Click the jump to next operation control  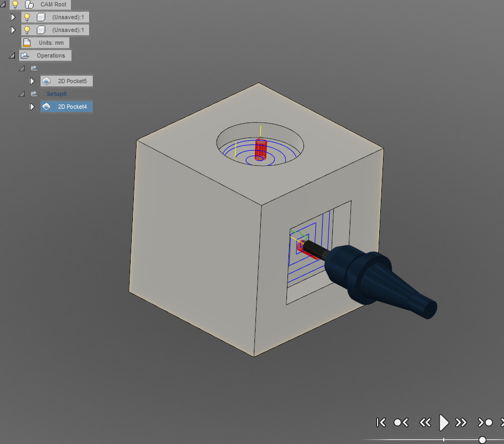pos(485,422)
